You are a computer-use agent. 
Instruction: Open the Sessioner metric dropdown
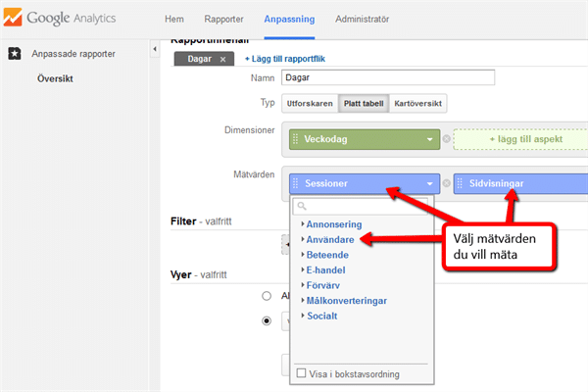click(x=430, y=184)
